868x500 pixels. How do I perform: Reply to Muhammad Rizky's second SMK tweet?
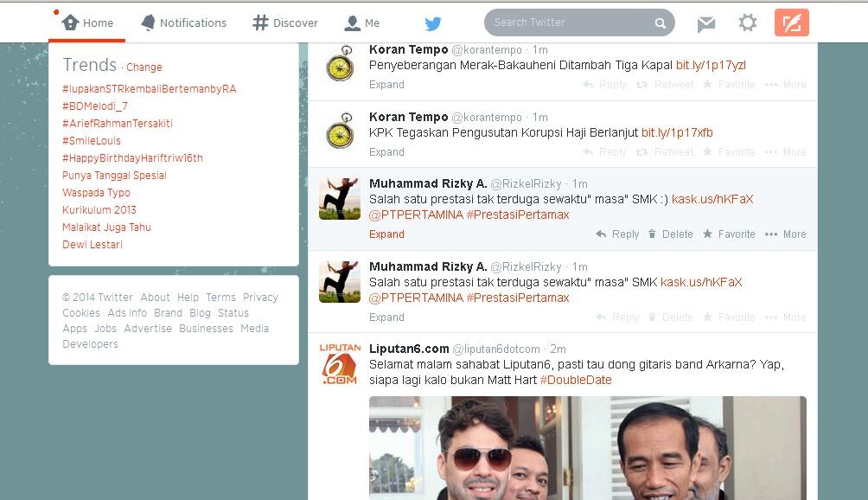[618, 317]
